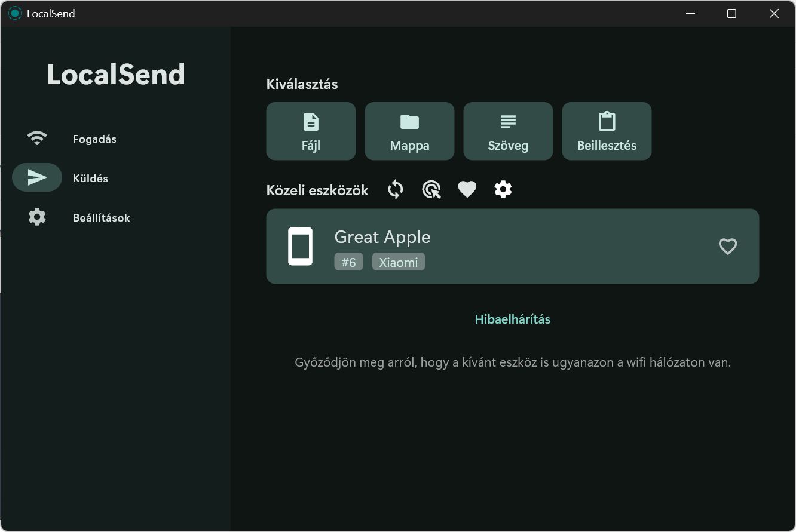Select the Great Apple device card

[512, 246]
